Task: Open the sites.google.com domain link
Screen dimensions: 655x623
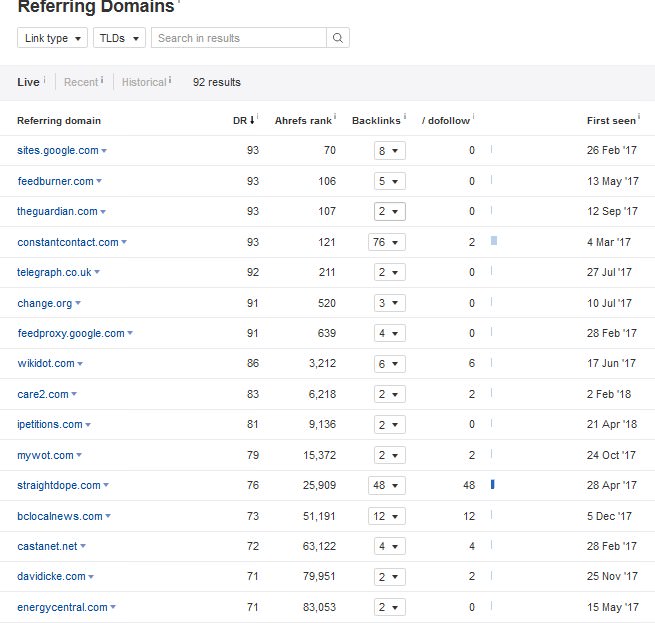Action: pos(58,150)
